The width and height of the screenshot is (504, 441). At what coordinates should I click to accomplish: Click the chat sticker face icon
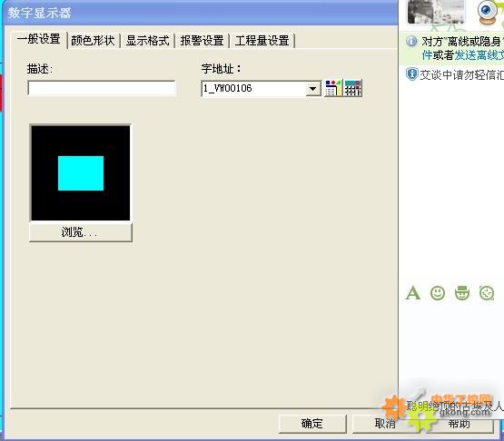tap(487, 293)
